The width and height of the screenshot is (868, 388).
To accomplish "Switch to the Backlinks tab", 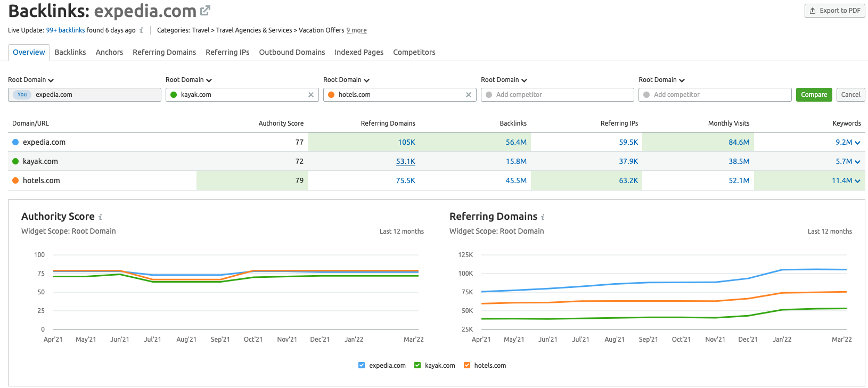I will click(70, 52).
